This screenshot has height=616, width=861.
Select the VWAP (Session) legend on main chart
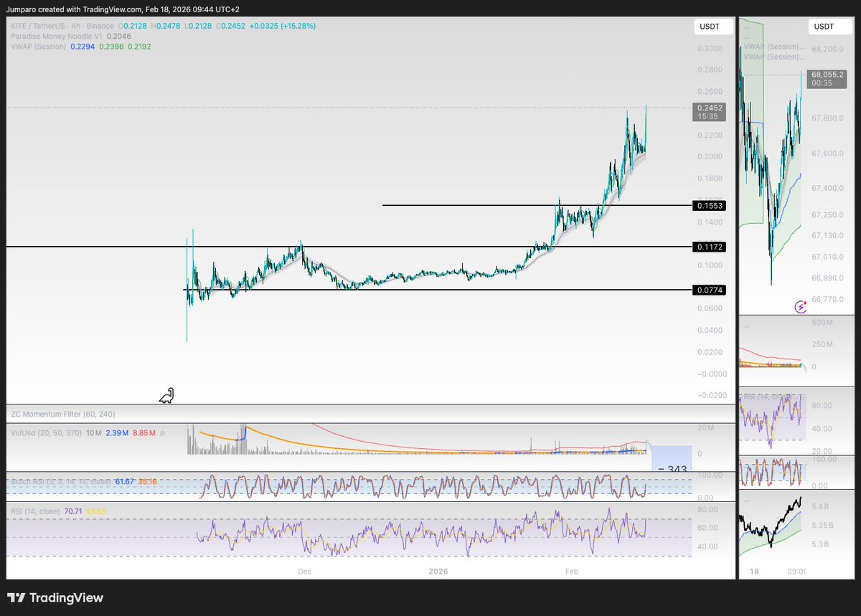click(x=38, y=46)
